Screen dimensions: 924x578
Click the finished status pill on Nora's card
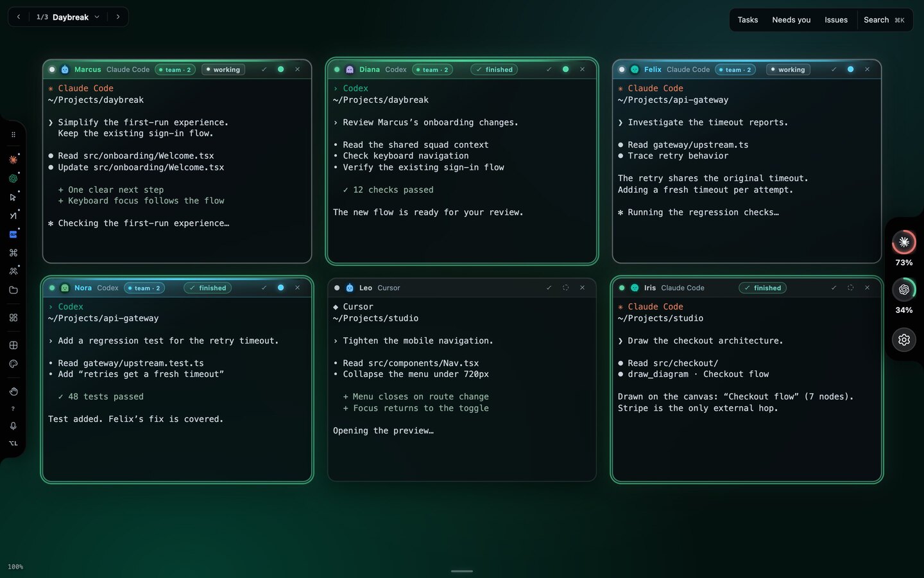[x=208, y=288]
